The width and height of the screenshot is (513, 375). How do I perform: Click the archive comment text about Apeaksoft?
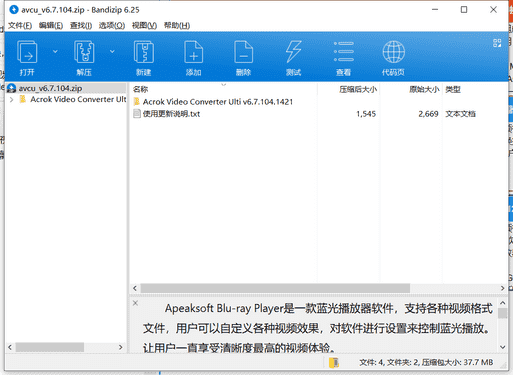tap(318, 328)
